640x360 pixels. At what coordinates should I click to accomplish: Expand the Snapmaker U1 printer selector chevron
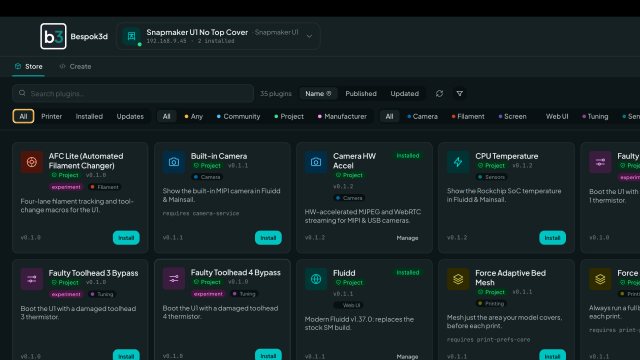pos(309,36)
